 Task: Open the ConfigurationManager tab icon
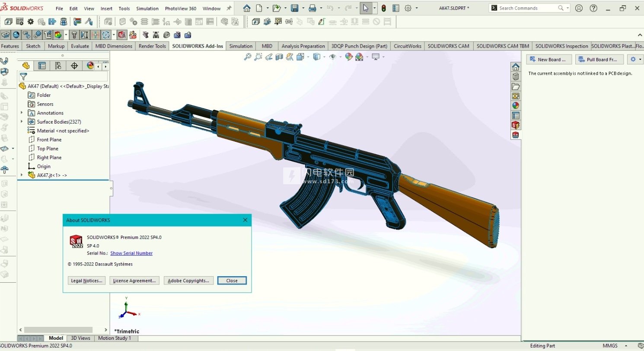tap(58, 66)
